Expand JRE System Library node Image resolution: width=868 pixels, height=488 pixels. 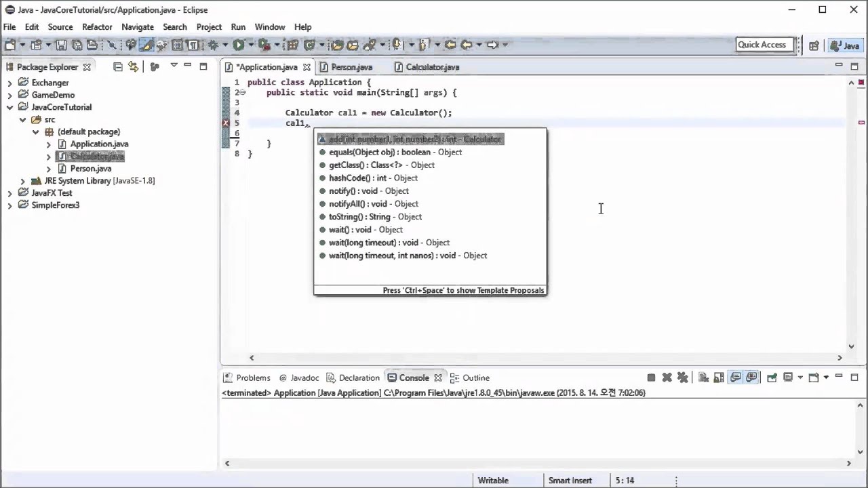[22, 181]
